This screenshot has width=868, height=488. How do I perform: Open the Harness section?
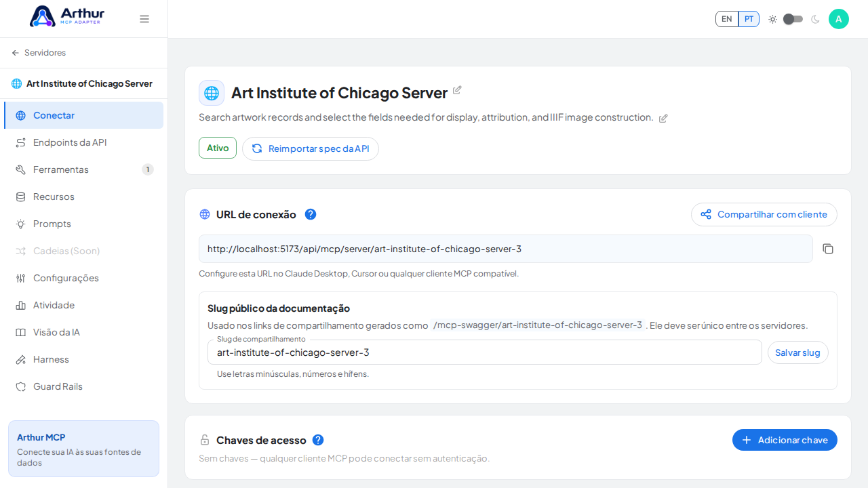tap(83, 359)
